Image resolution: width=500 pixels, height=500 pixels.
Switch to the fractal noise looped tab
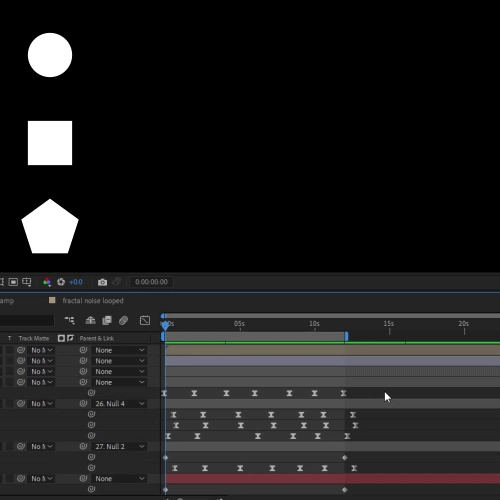93,301
